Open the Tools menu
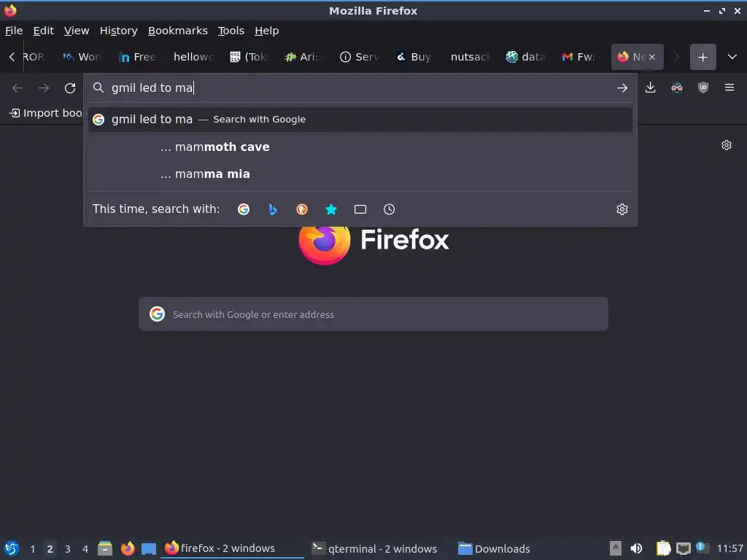Screen dimensions: 747x560 pyautogui.click(x=231, y=31)
